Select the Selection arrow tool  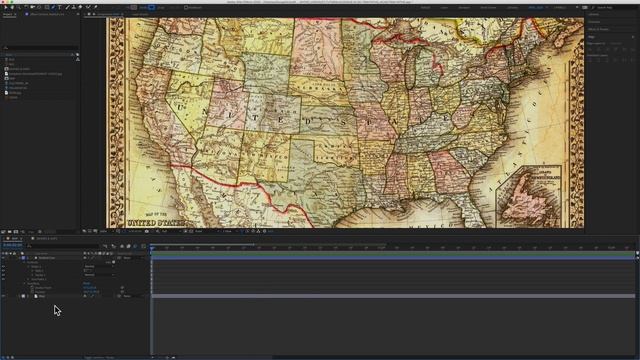[5, 7]
